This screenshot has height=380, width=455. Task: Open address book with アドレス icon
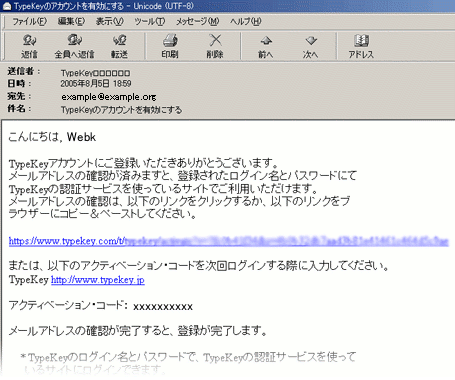361,46
